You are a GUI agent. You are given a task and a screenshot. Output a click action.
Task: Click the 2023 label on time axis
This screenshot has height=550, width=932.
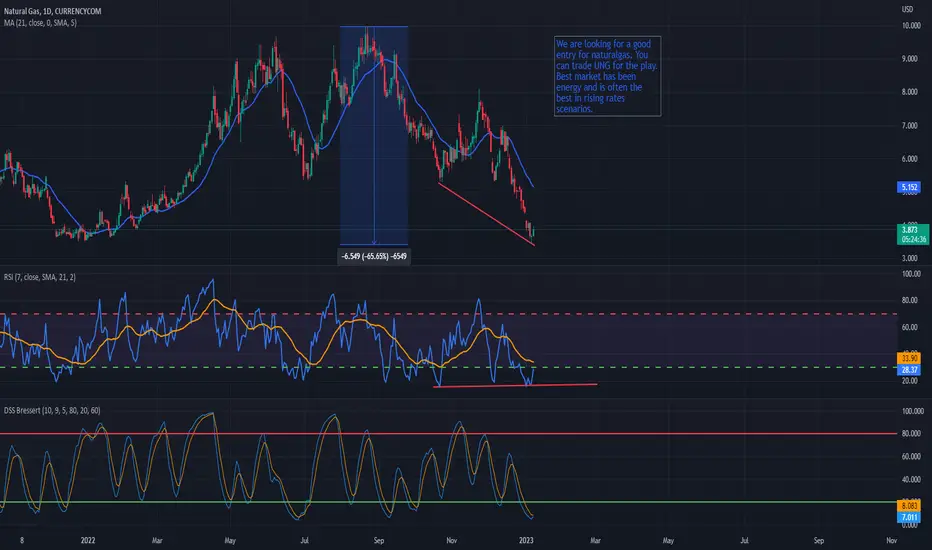click(x=526, y=540)
